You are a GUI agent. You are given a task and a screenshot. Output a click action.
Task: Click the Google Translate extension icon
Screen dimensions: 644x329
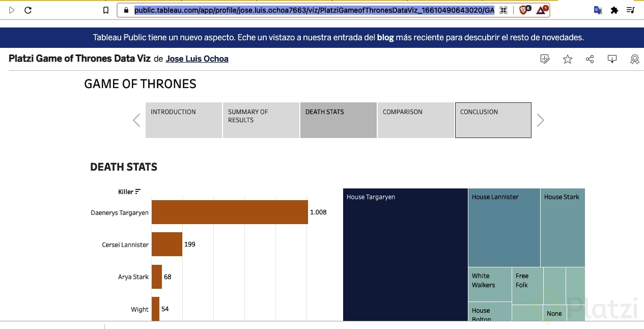tap(598, 10)
